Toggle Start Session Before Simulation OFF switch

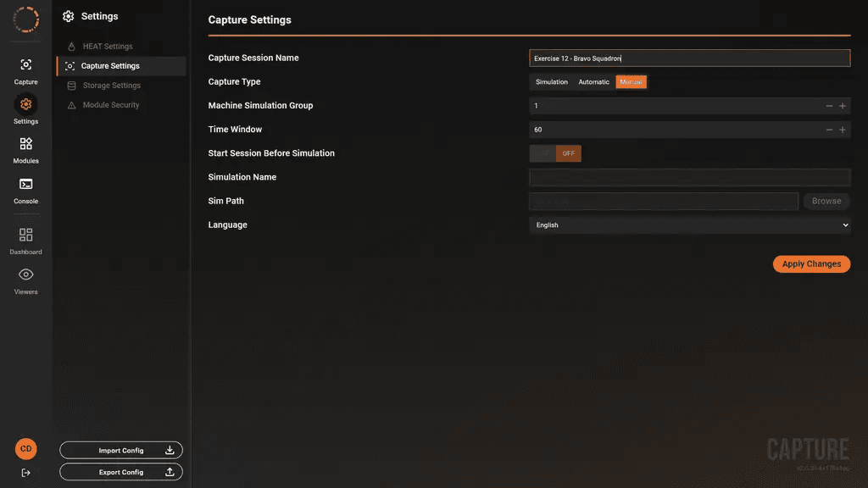569,153
